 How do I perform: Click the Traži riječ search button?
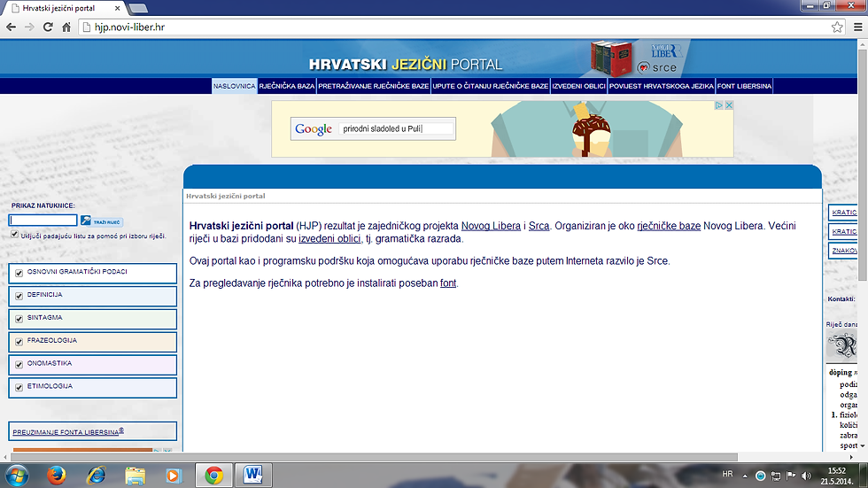point(101,221)
